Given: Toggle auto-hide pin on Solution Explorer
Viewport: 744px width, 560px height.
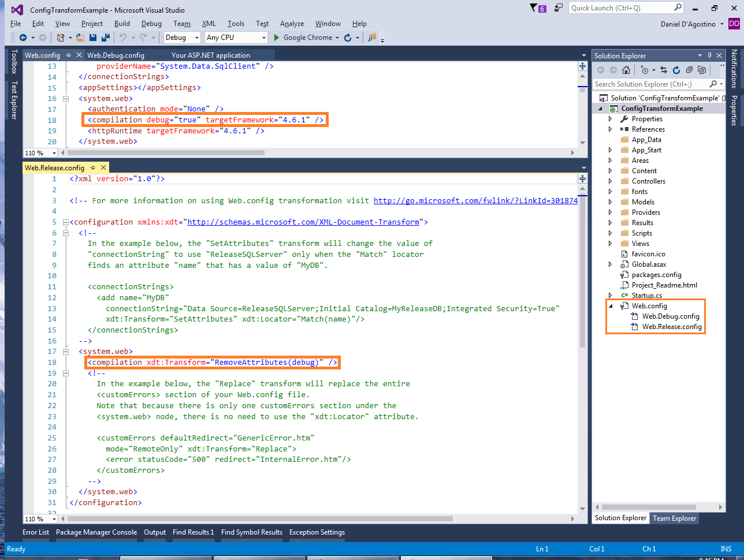Looking at the screenshot, I should (709, 55).
